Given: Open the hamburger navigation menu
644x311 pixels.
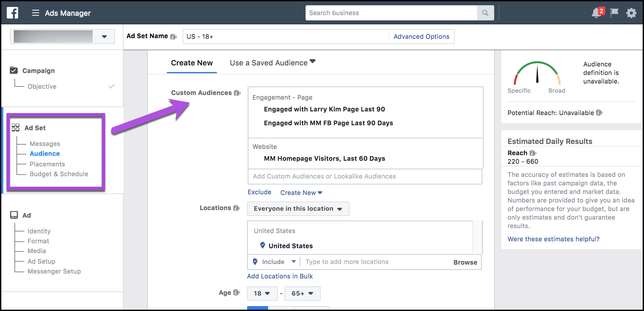Looking at the screenshot, I should coord(35,13).
